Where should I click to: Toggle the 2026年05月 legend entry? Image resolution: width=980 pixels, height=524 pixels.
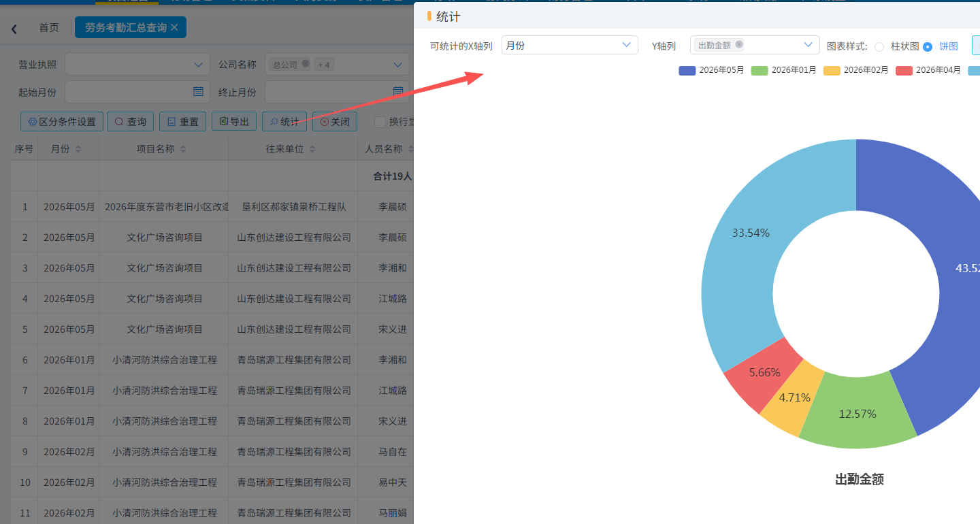[711, 70]
